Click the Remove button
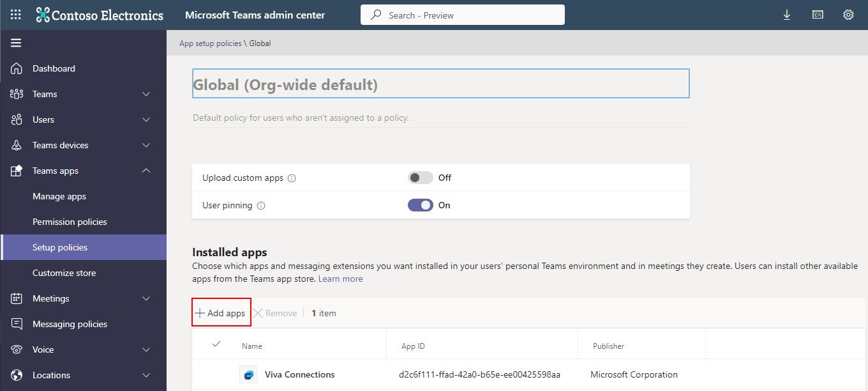868x391 pixels. pos(275,313)
